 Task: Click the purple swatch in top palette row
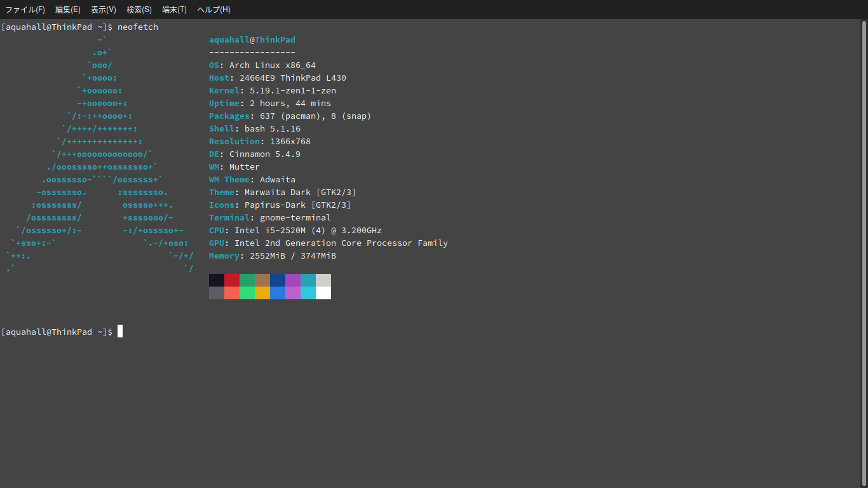tap(293, 280)
